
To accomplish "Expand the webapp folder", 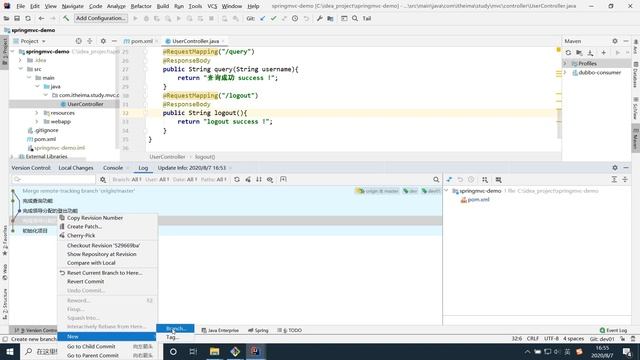I will click(x=37, y=122).
